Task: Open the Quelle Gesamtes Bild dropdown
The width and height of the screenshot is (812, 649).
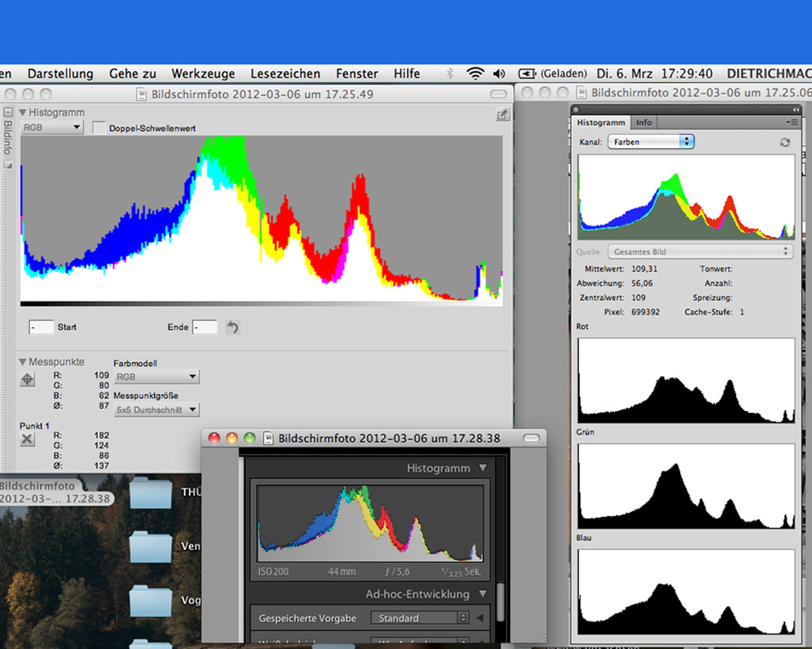Action: click(699, 251)
